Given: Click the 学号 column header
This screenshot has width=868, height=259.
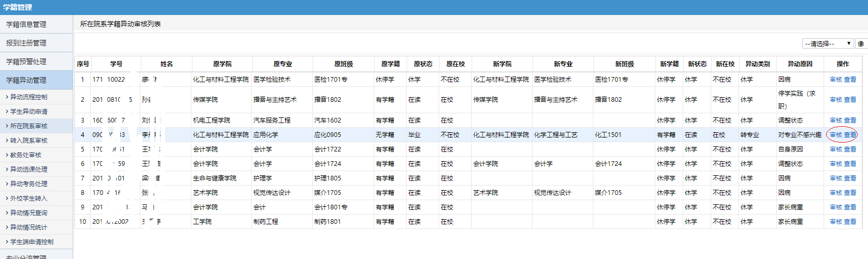Looking at the screenshot, I should pos(116,64).
